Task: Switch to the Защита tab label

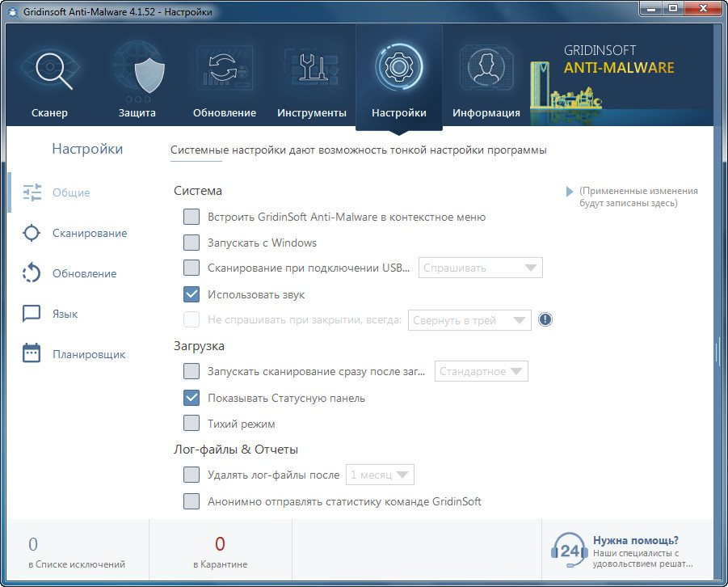Action: [137, 113]
